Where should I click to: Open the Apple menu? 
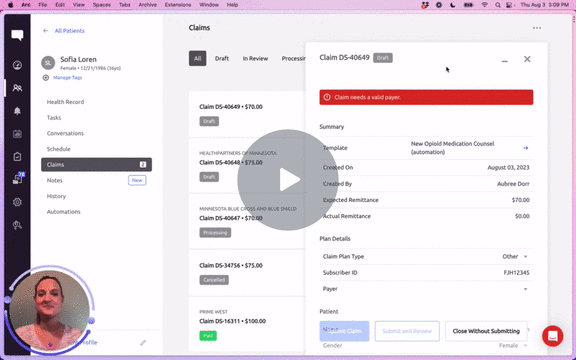11,5
